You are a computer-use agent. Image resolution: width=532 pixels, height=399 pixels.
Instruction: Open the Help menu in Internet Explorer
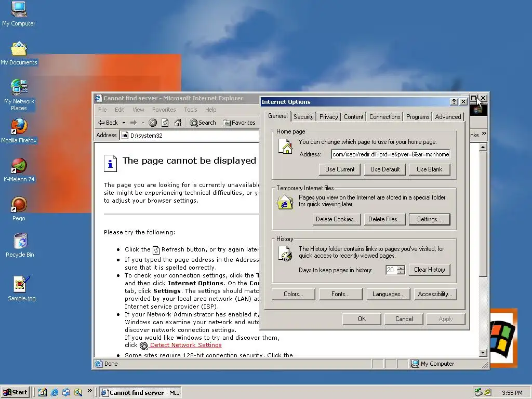(211, 110)
